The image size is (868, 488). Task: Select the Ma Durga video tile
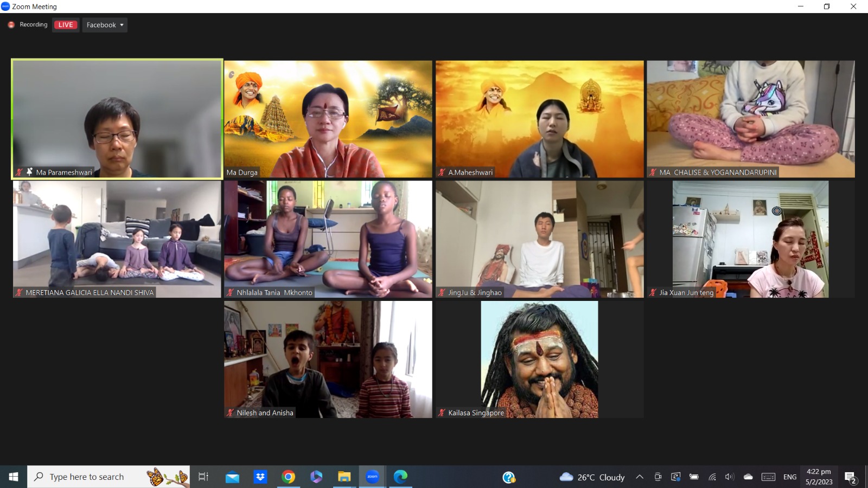pos(328,119)
